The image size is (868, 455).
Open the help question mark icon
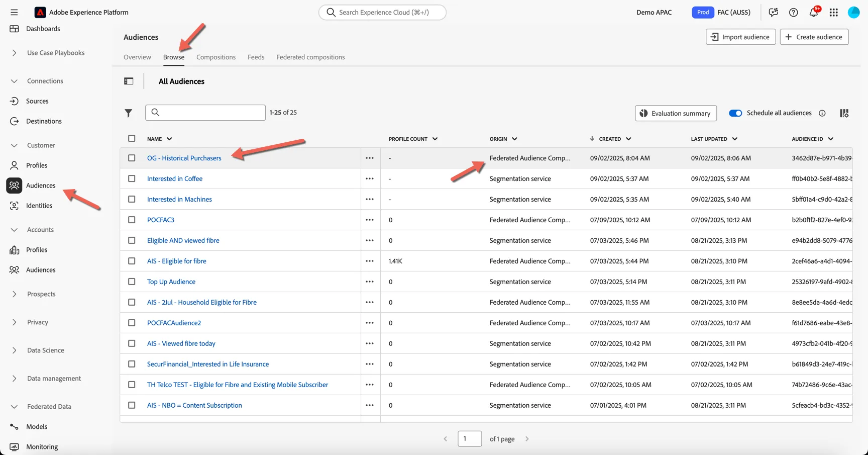[x=794, y=12]
